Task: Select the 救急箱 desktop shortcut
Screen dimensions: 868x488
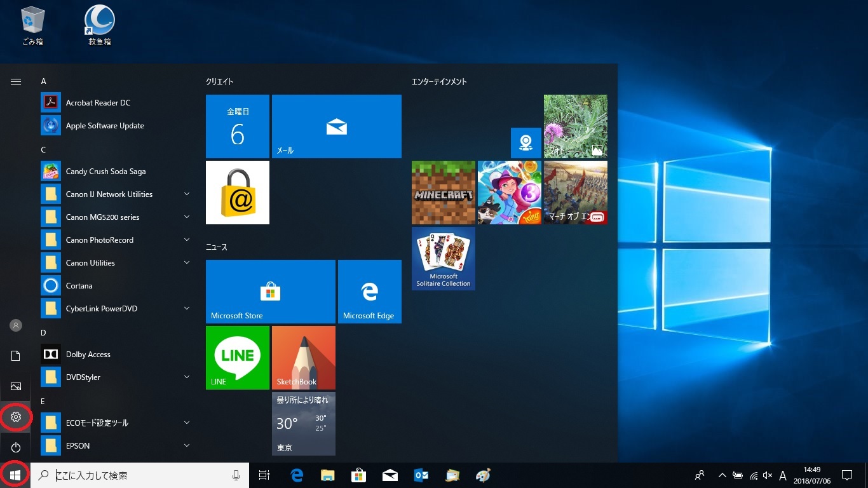Action: (100, 26)
